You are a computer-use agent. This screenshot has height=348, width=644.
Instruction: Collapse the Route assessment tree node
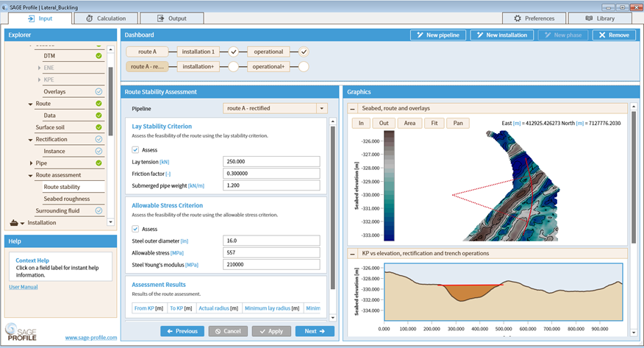click(x=30, y=175)
